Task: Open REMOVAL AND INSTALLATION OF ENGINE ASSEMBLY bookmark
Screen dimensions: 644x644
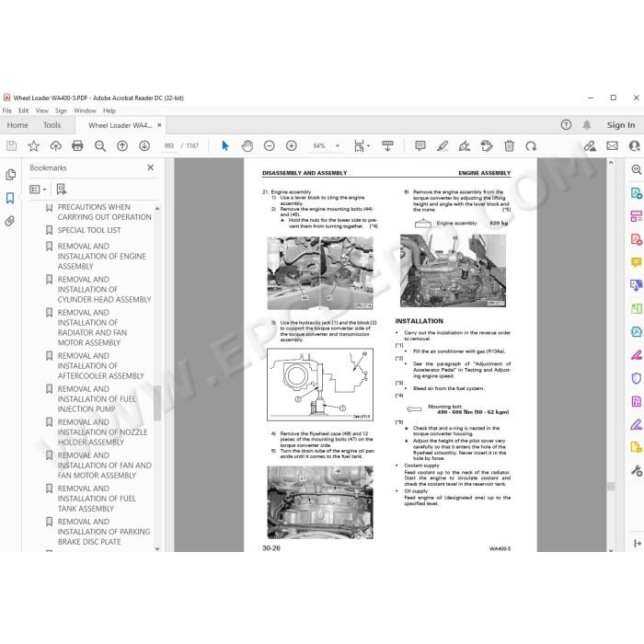Action: [x=102, y=257]
